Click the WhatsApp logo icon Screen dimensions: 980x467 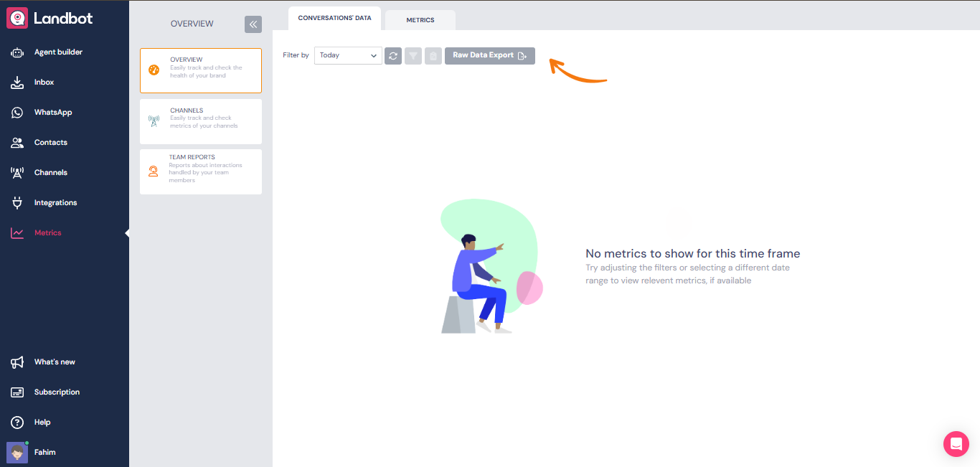[x=17, y=113]
